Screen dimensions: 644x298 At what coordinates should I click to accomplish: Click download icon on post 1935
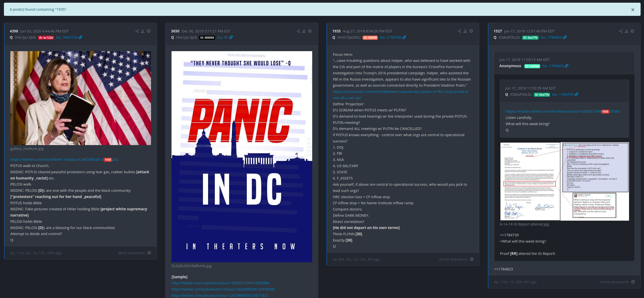[x=465, y=31]
